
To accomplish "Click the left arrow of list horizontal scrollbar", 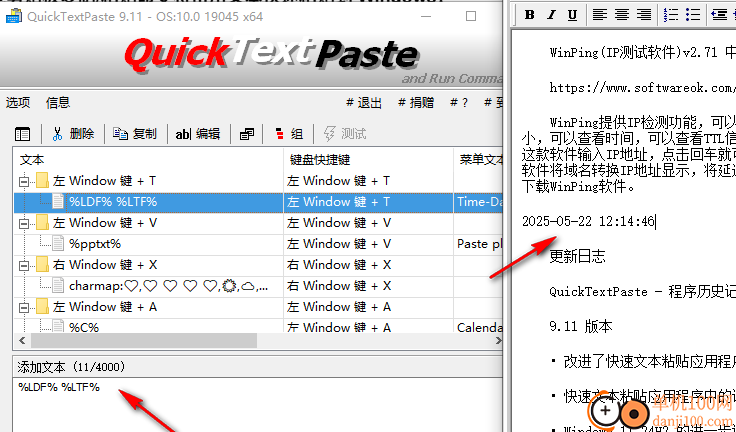I will pos(21,340).
